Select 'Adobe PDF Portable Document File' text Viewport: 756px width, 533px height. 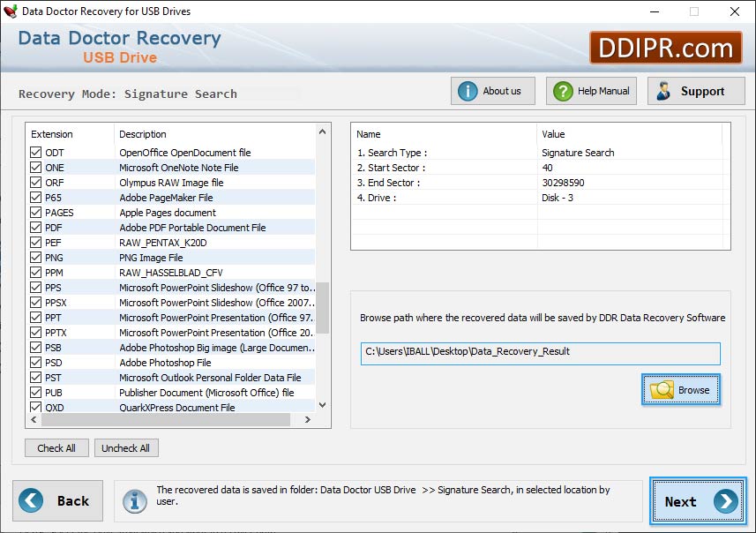(x=192, y=228)
